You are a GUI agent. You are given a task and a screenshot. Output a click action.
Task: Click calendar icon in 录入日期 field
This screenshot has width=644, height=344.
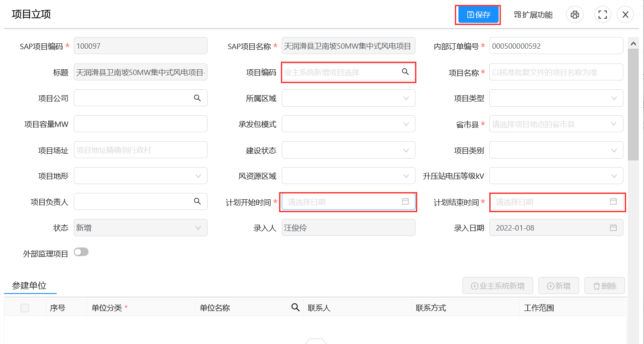click(613, 227)
